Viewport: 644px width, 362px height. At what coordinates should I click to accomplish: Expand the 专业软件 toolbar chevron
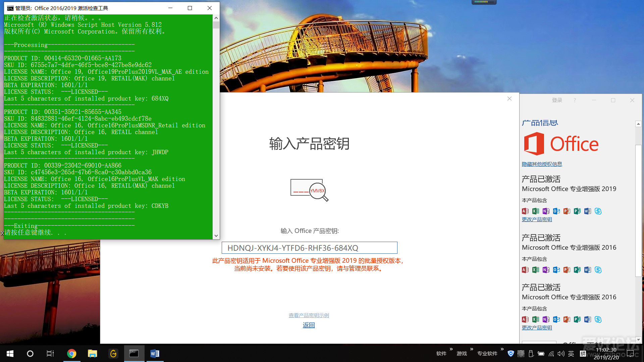[502, 349]
